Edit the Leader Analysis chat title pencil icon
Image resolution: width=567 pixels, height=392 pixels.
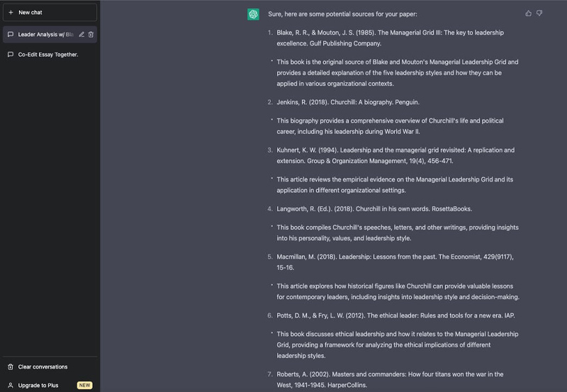click(x=82, y=34)
